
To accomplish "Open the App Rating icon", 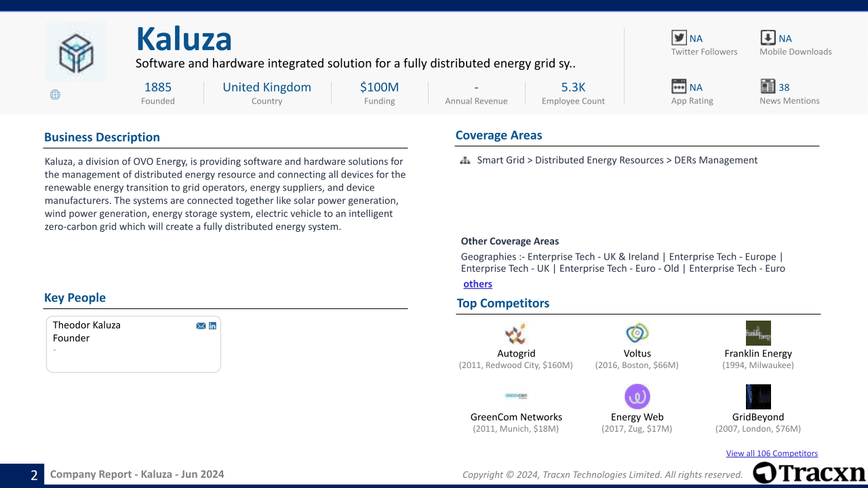I will [x=679, y=86].
